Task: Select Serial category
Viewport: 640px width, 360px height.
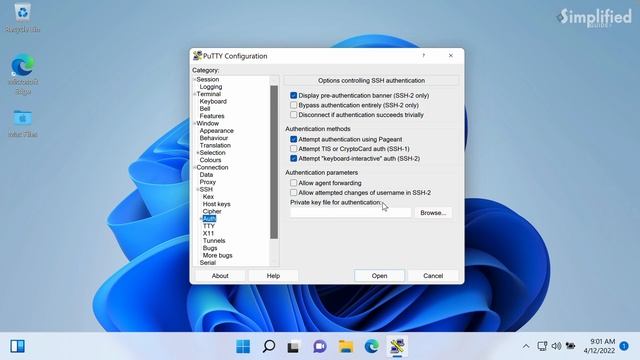Action: coord(207,263)
